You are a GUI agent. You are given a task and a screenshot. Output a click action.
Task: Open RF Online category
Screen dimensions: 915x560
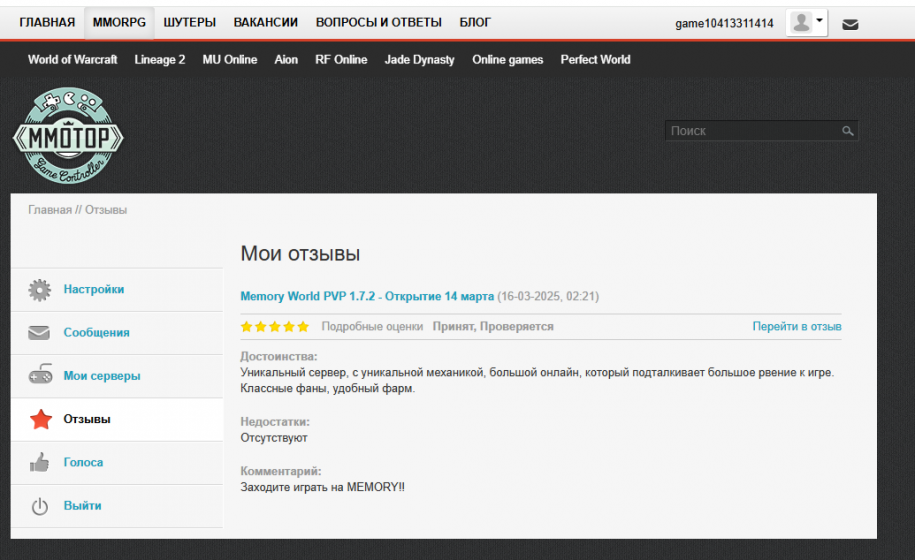click(x=341, y=60)
